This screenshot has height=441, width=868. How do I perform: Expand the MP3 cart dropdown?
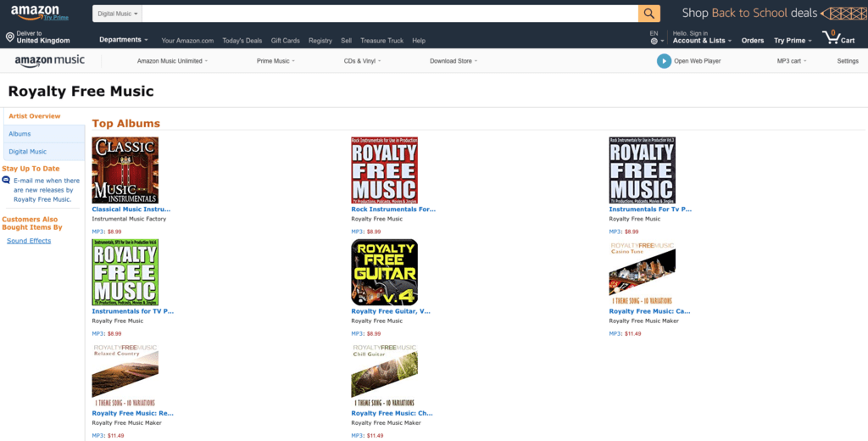pos(792,61)
